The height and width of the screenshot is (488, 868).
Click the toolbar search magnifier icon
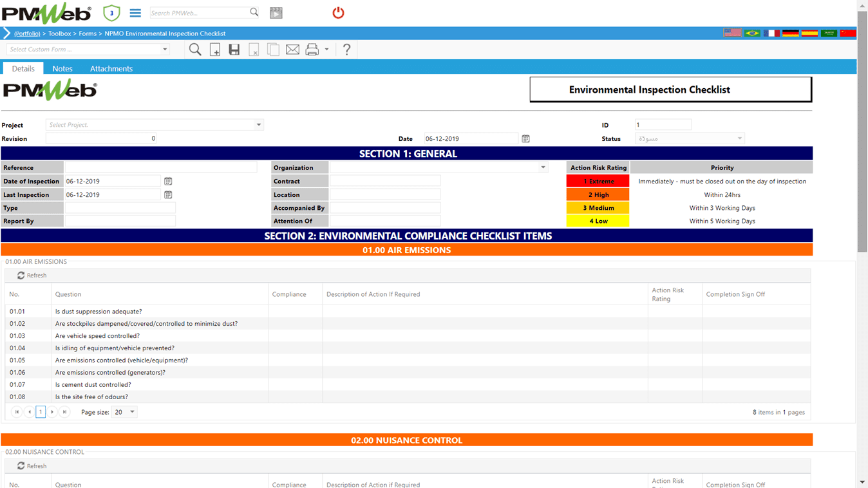click(x=195, y=50)
